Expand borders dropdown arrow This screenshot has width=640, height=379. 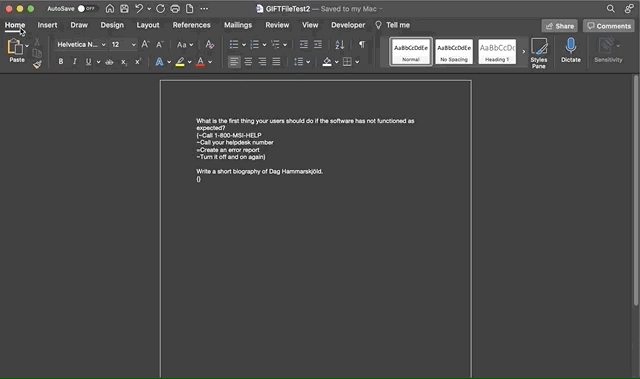point(357,62)
